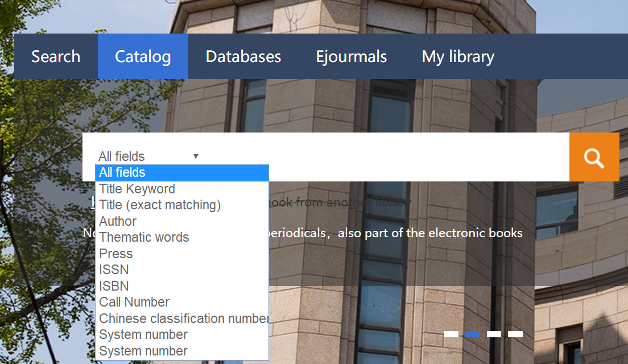Collapse the All fields dropdown arrow
The width and height of the screenshot is (628, 364).
(196, 156)
